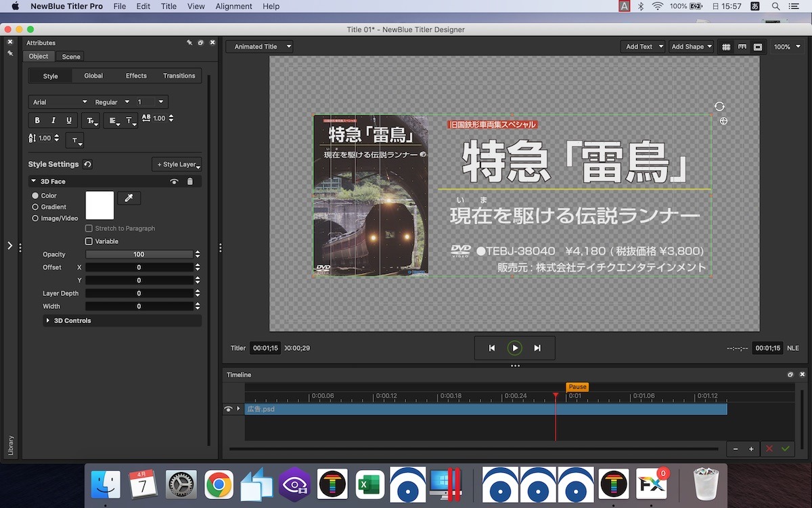
Task: Enable the Variable checkbox
Action: [89, 241]
